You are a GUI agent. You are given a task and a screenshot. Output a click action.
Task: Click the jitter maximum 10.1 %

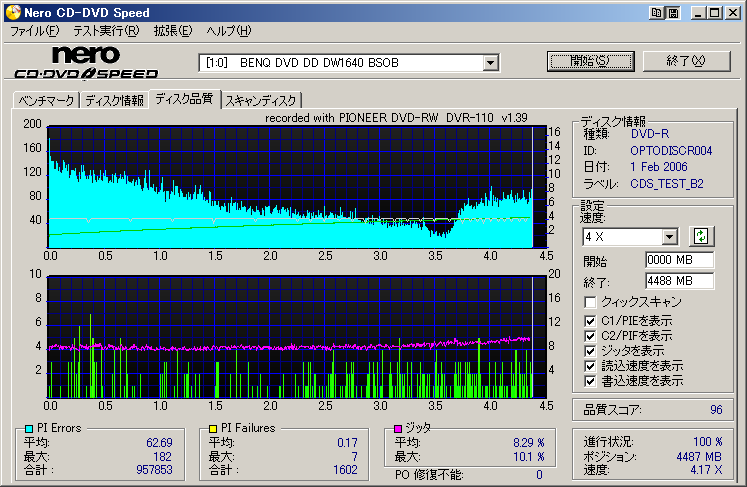(528, 457)
